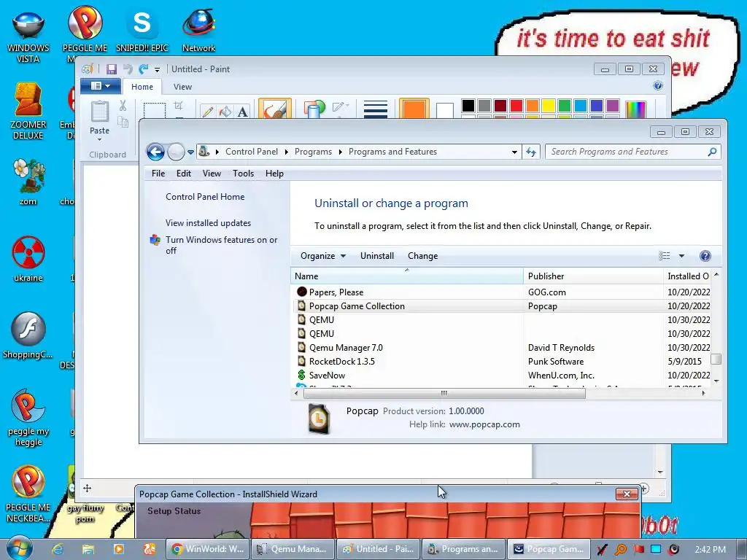The width and height of the screenshot is (747, 560).
Task: Open the Edit menu in Programs and Features
Action: click(183, 174)
